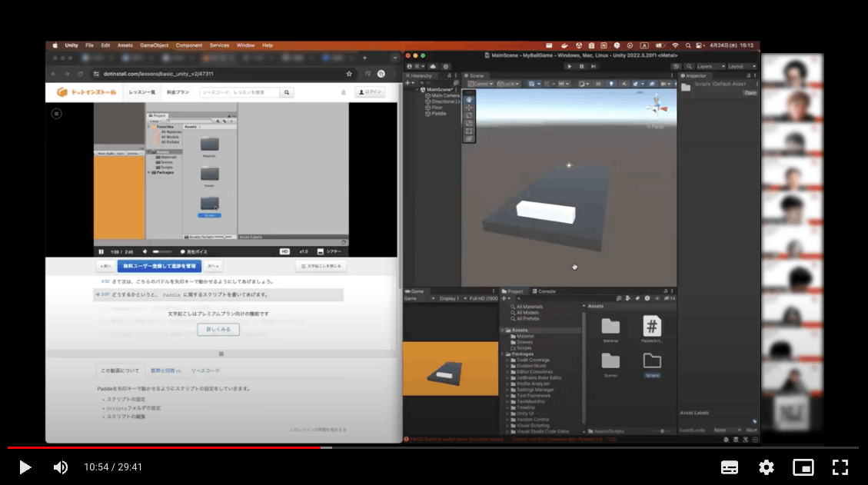Open the Unity menu in macOS bar
This screenshot has height=485, width=868.
(72, 45)
